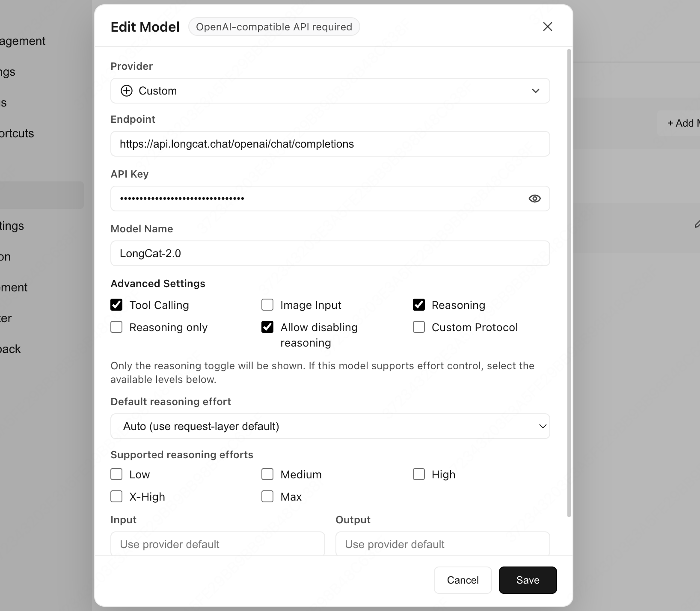Expand the Provider dropdown chevron
This screenshot has height=611, width=700.
tap(535, 91)
